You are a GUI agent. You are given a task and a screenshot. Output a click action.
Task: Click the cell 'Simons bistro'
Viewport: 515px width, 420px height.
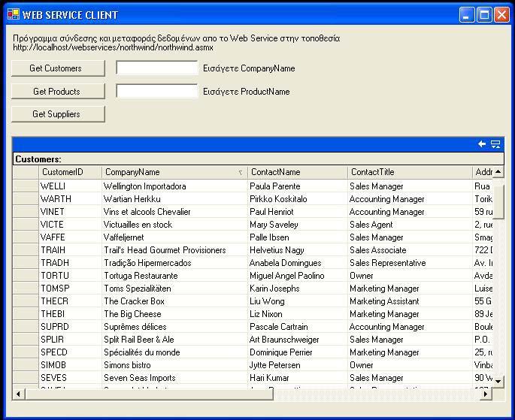click(174, 365)
